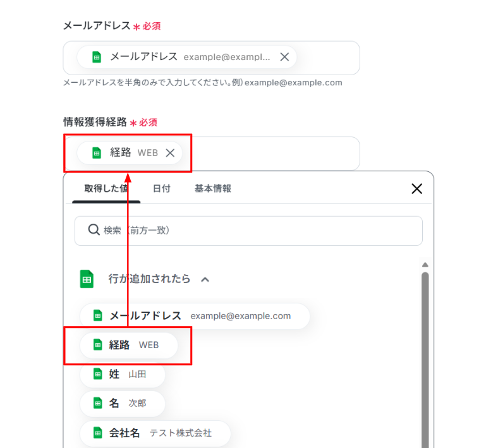Click sheet icon on 会社名 list item
Viewport: 498px width, 448px height.
(x=97, y=433)
